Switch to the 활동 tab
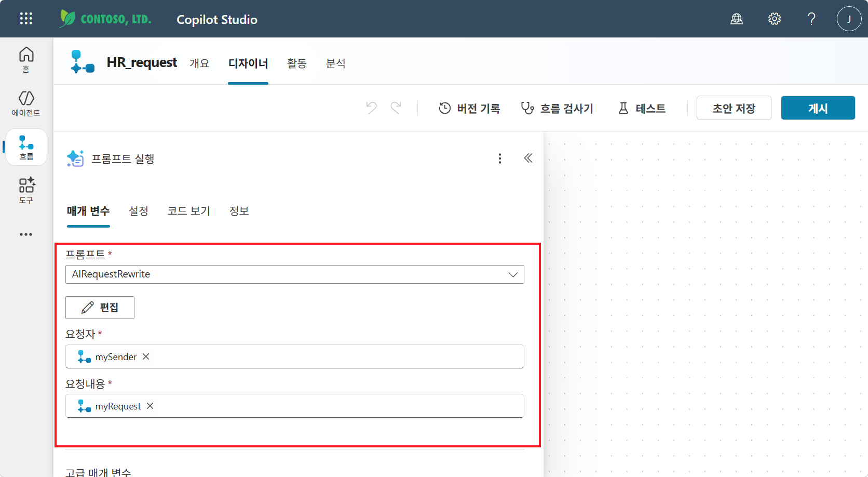The image size is (868, 477). coord(297,63)
